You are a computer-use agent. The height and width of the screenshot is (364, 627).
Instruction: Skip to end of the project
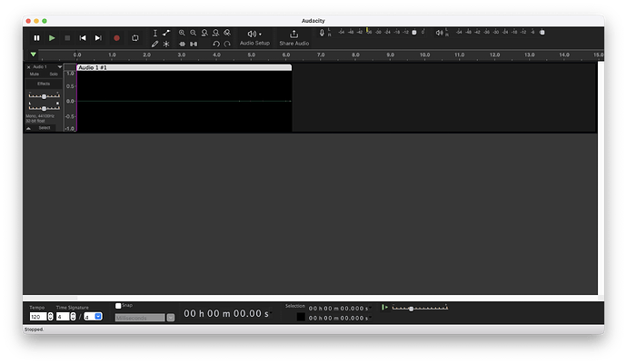(98, 38)
